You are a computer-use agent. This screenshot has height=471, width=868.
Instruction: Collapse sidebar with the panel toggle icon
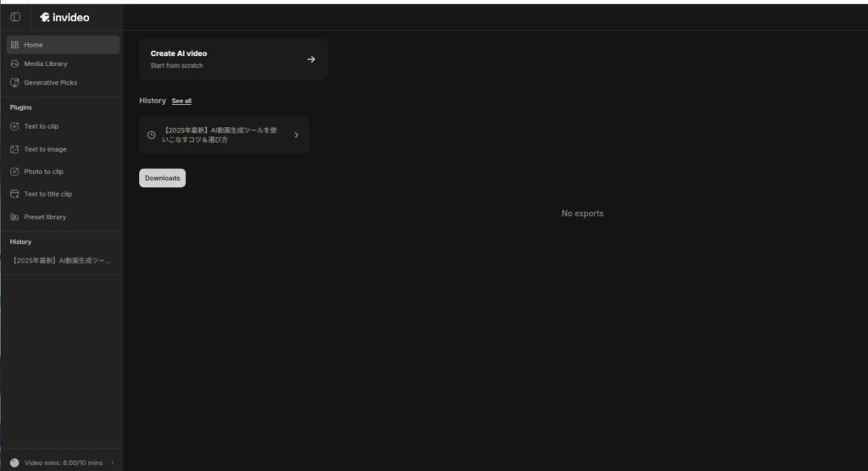tap(15, 17)
